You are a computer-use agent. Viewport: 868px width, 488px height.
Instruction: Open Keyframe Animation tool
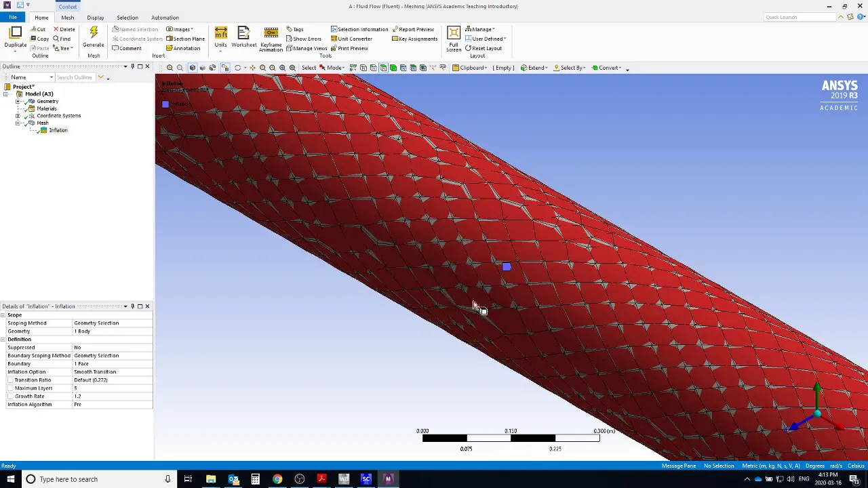(271, 39)
